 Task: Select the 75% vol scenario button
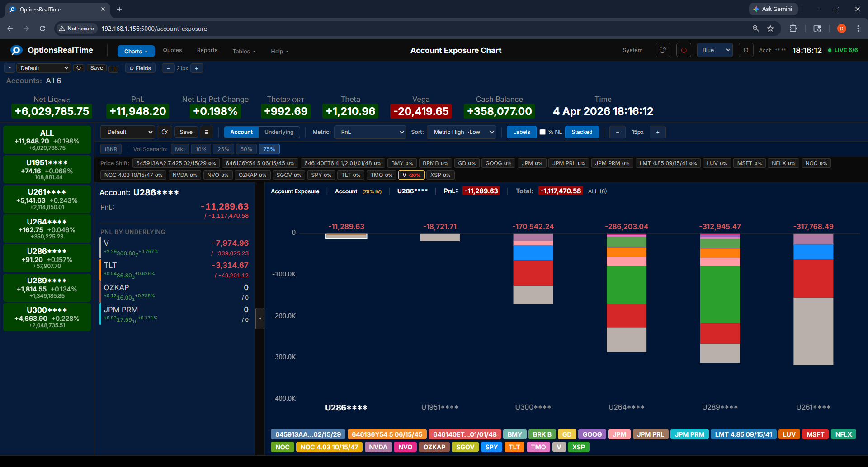(x=269, y=149)
